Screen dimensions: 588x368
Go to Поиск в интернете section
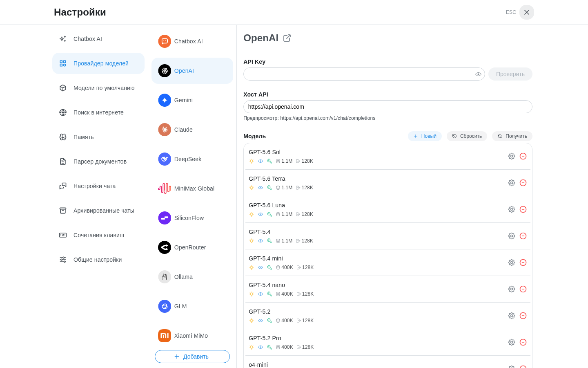tap(98, 112)
